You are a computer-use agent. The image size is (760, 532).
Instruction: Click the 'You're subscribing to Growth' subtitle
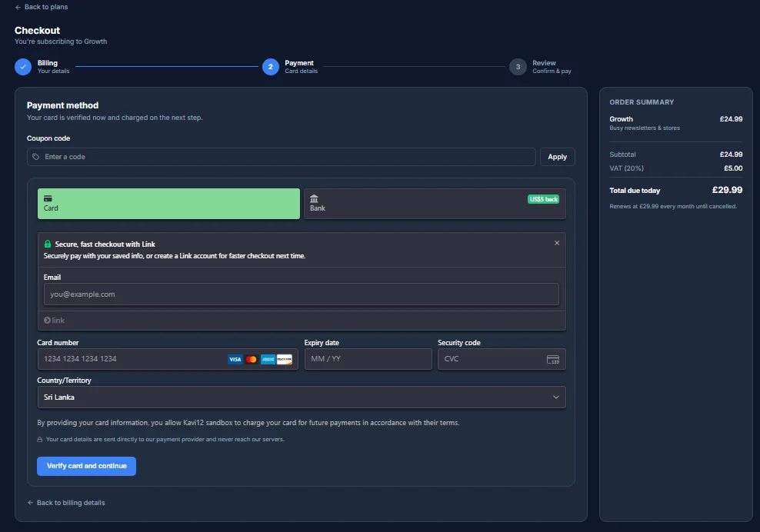point(61,42)
